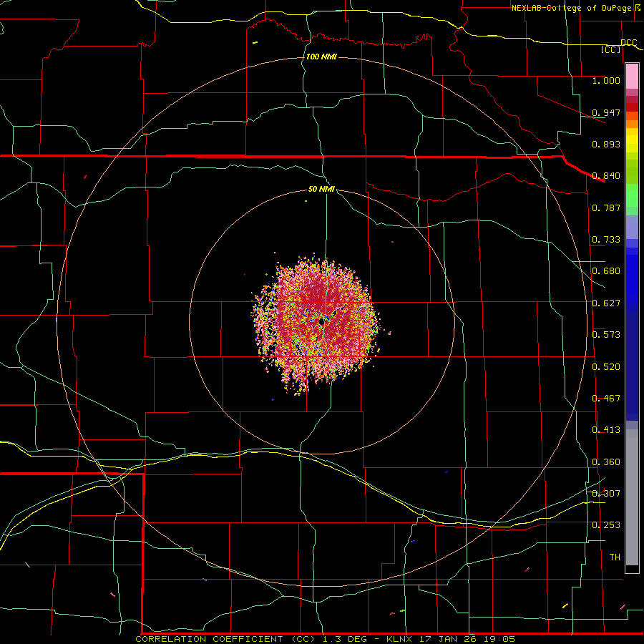Image resolution: width=644 pixels, height=644 pixels.
Task: Select the "DCC" label above the color scale
Action: [x=628, y=42]
